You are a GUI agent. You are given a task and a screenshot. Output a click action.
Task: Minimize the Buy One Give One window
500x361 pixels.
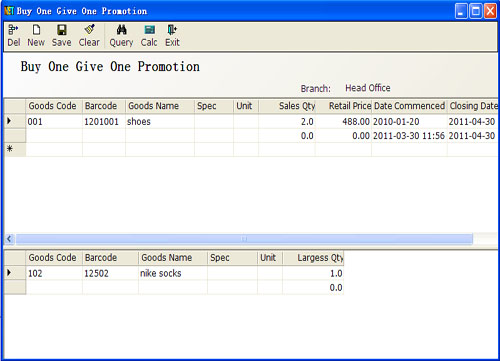pos(461,11)
